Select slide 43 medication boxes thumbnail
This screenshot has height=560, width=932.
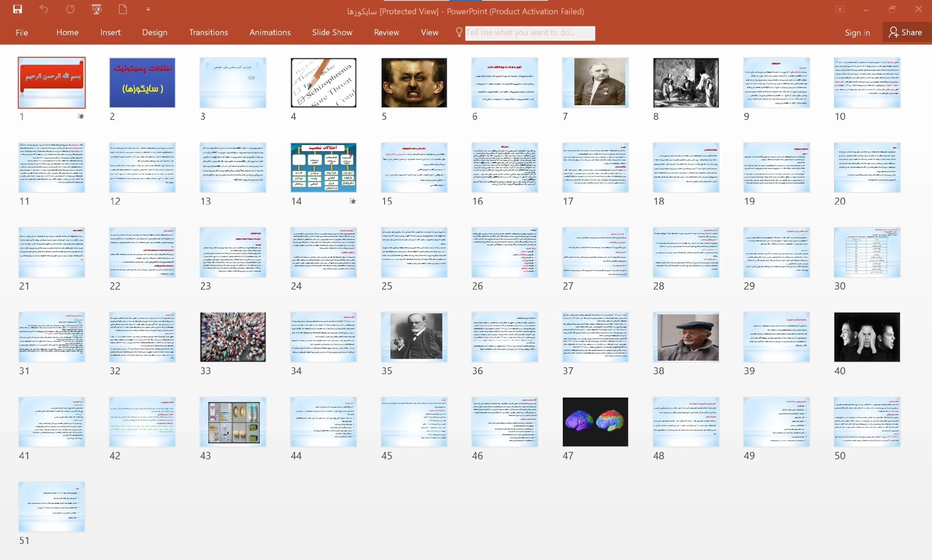click(x=233, y=422)
